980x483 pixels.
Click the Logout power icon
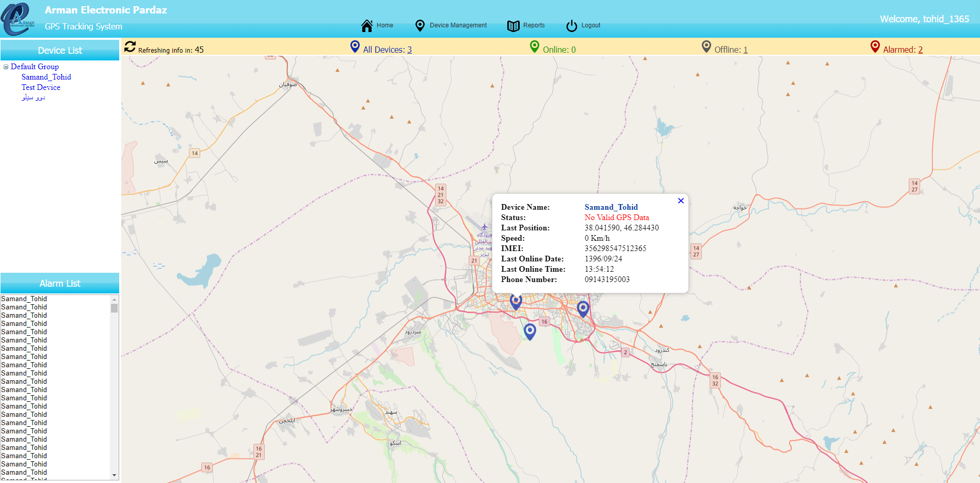click(571, 26)
